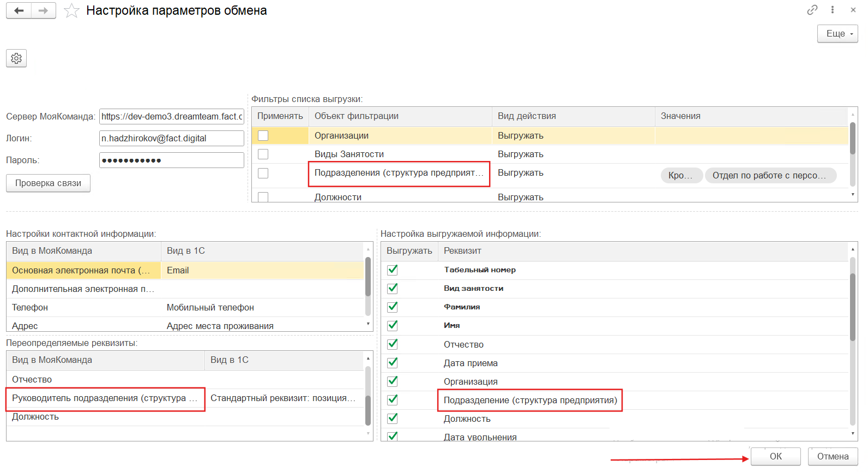This screenshot has width=868, height=472.
Task: Uncheck export of Подразделение (структура предприятия)
Action: 393,400
